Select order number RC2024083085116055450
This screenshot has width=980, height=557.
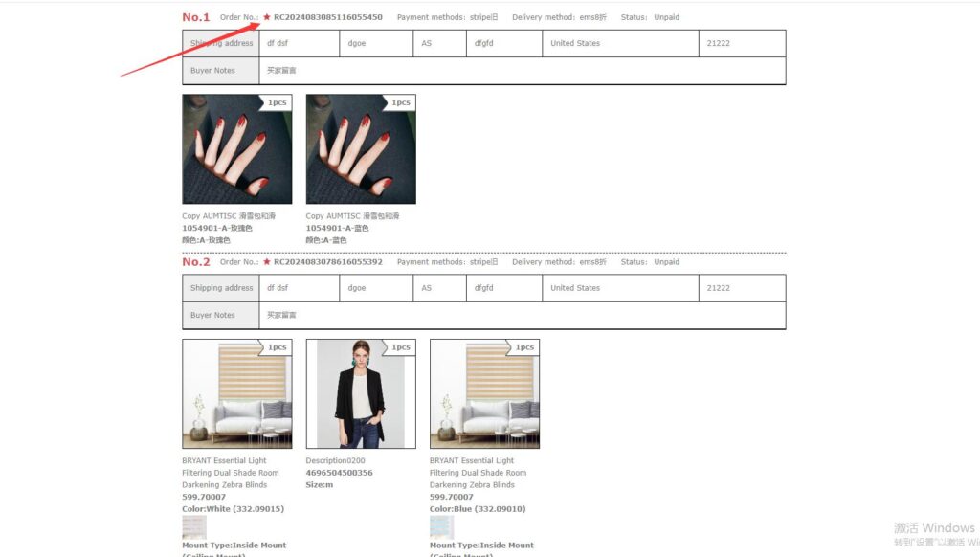[x=327, y=17]
